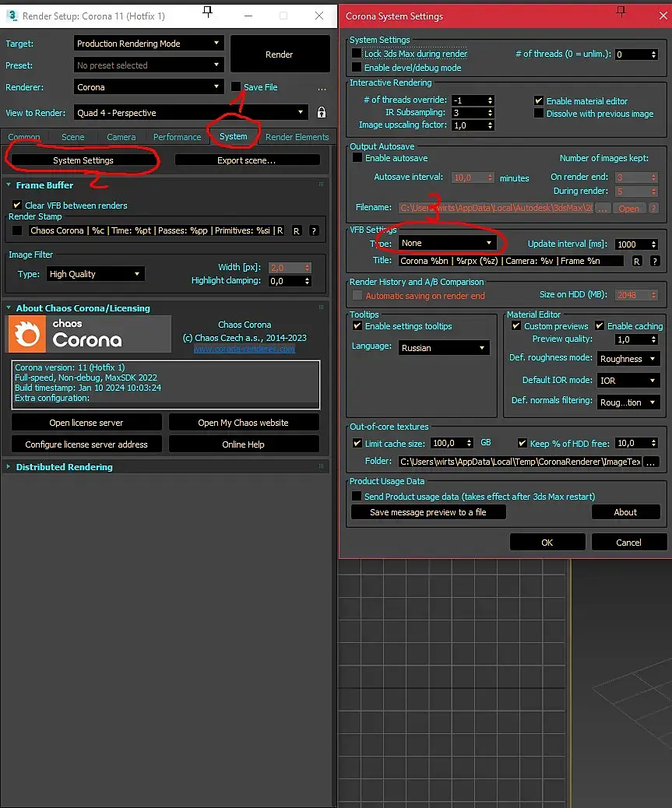
Task: Enable Lock 3ds Max during render
Action: pyautogui.click(x=356, y=53)
